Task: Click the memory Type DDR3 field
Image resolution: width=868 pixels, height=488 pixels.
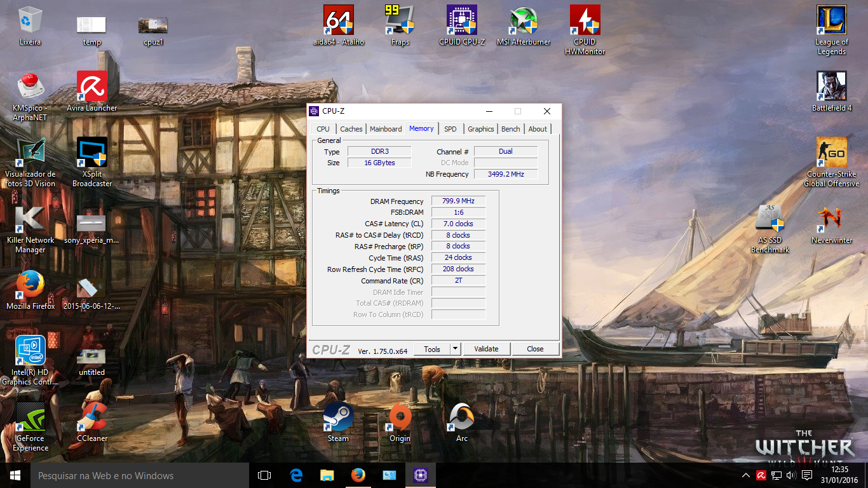Action: click(x=379, y=151)
